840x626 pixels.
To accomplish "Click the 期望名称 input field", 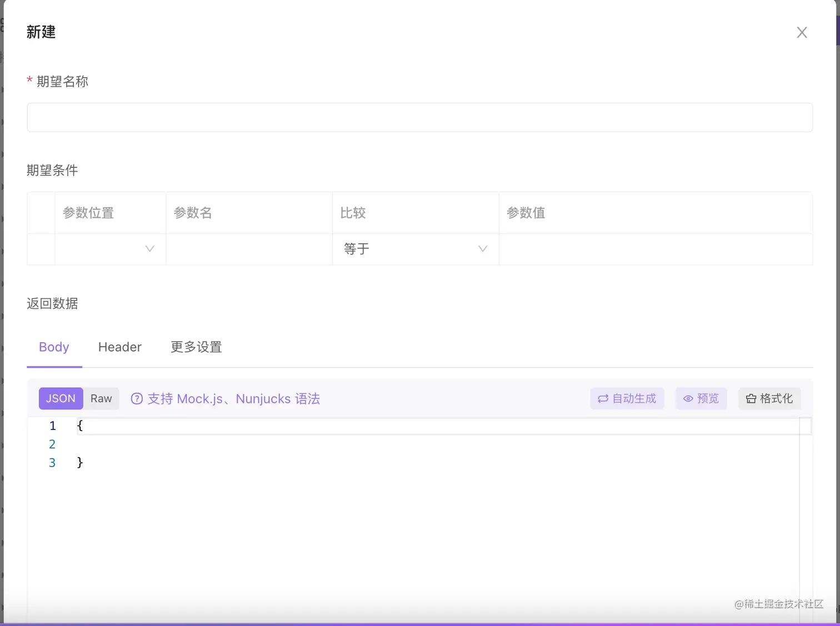I will 420,117.
